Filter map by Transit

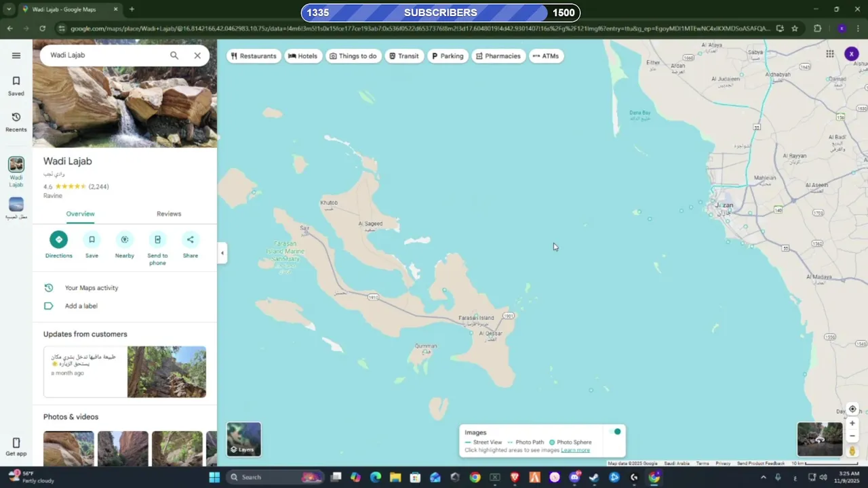403,56
